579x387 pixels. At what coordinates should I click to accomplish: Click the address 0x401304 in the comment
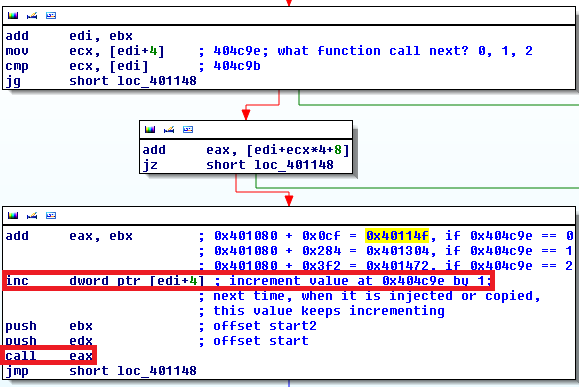(397, 251)
